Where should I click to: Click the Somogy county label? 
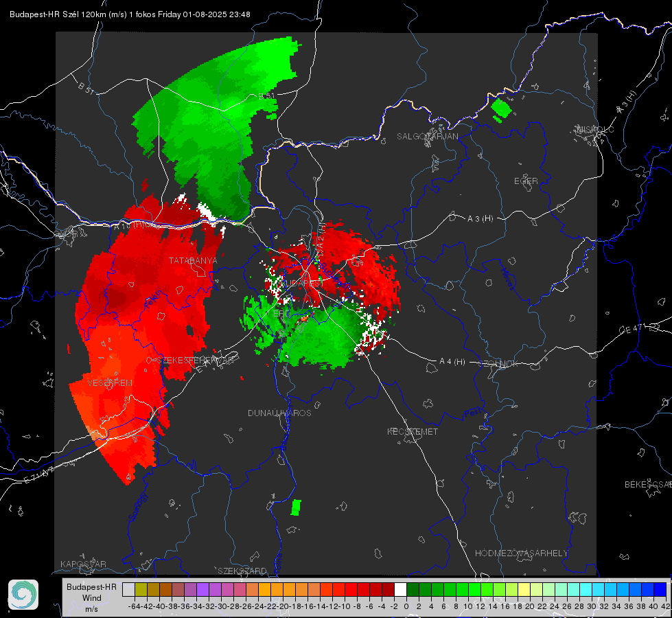[137, 507]
